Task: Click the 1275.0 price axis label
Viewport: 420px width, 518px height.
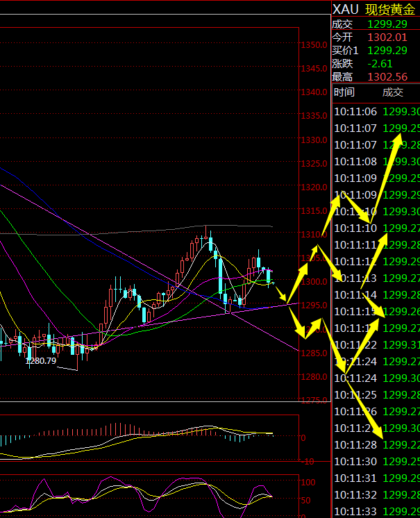Action: coord(314,401)
